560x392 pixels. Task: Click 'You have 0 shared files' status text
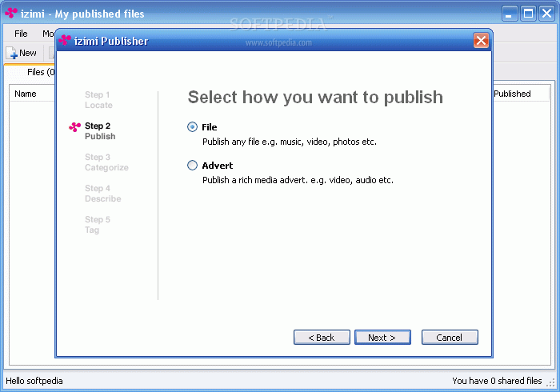coord(497,381)
